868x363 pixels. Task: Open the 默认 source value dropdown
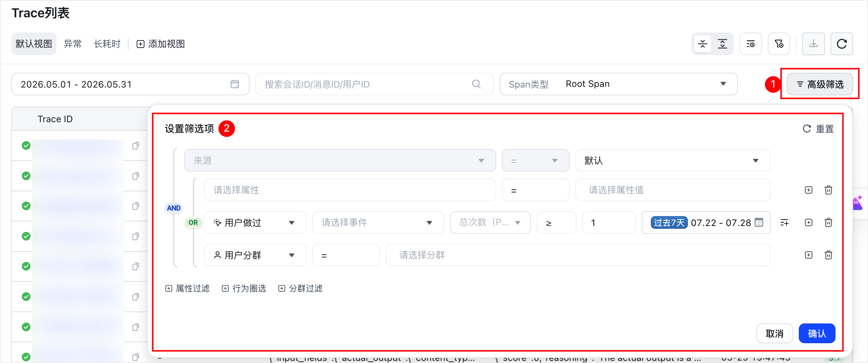pos(672,160)
